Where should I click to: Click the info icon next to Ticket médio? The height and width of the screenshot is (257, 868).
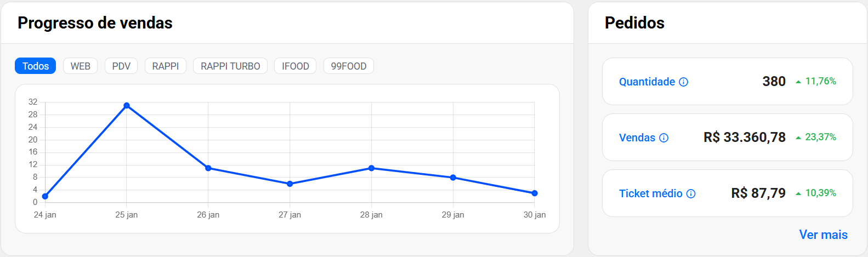tap(691, 194)
